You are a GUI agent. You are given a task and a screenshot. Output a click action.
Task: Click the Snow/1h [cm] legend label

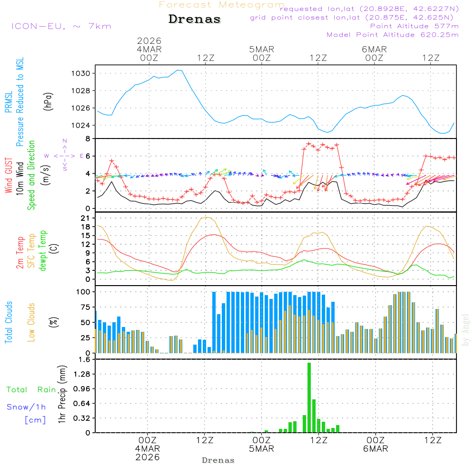tap(27, 413)
